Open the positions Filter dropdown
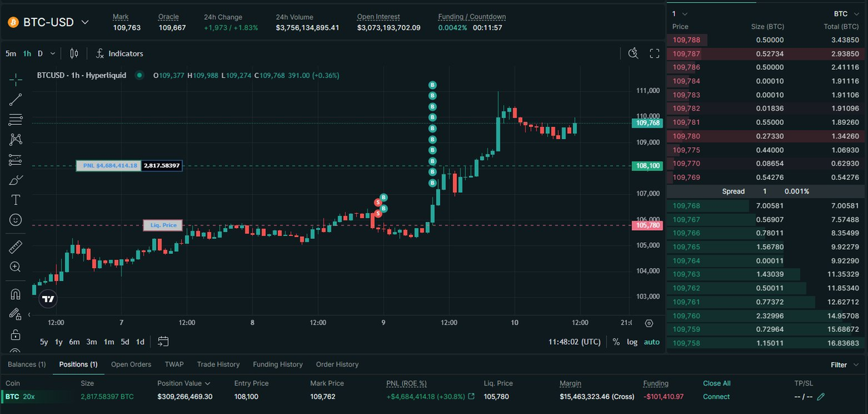The height and width of the screenshot is (414, 868). (844, 365)
